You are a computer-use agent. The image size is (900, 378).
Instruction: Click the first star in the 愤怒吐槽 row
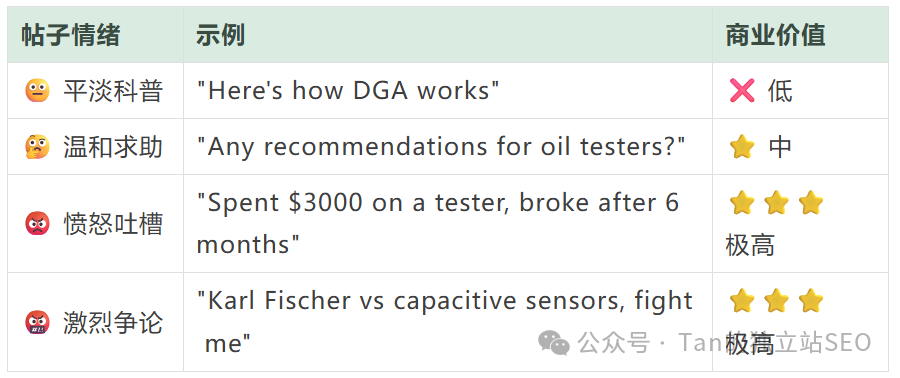[742, 203]
